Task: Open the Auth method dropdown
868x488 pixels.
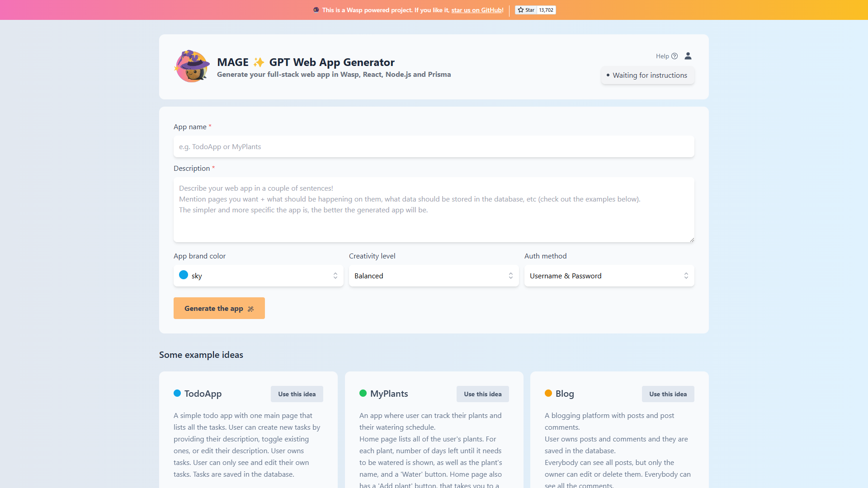Action: 609,276
